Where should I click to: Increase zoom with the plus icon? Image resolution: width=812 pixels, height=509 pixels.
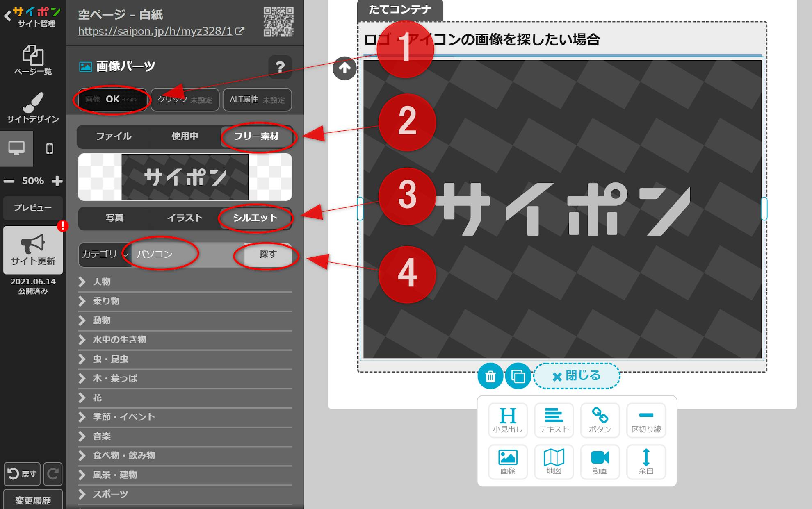pyautogui.click(x=57, y=181)
